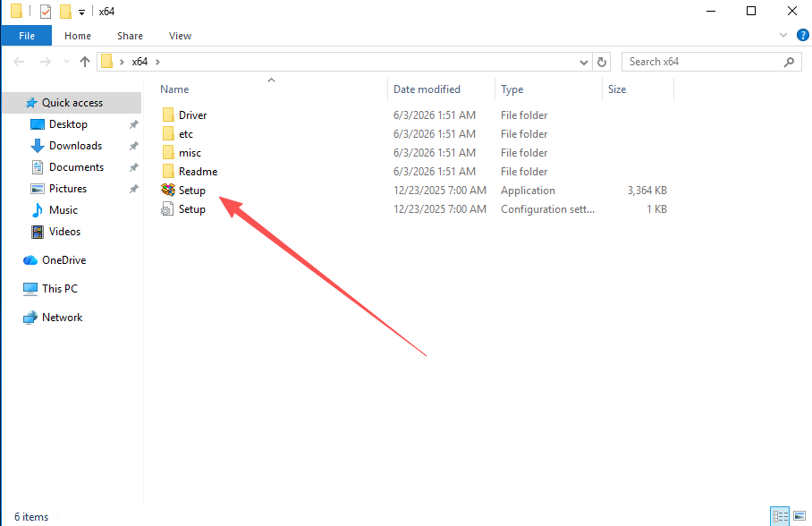The width and height of the screenshot is (812, 526).
Task: Expand the address bar history dropdown
Action: click(x=584, y=63)
